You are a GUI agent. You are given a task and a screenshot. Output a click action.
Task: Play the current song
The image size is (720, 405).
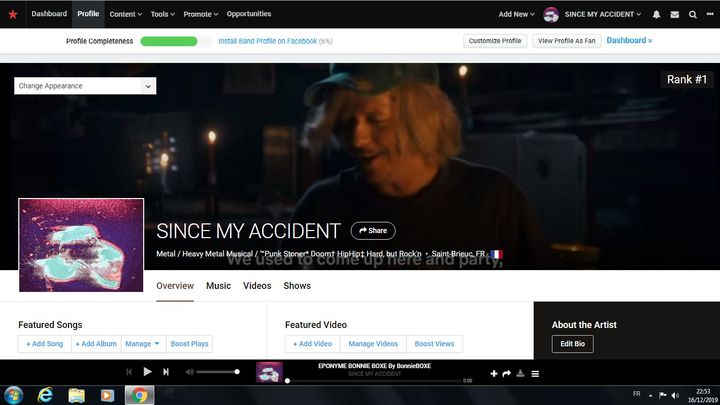[x=147, y=371]
